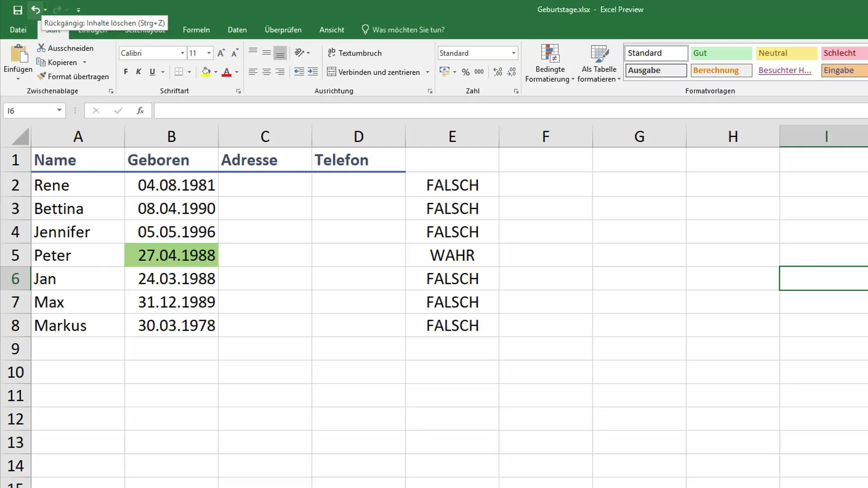Screen dimensions: 868x488
Task: Open Zahl dialog launcher
Action: pos(516,91)
